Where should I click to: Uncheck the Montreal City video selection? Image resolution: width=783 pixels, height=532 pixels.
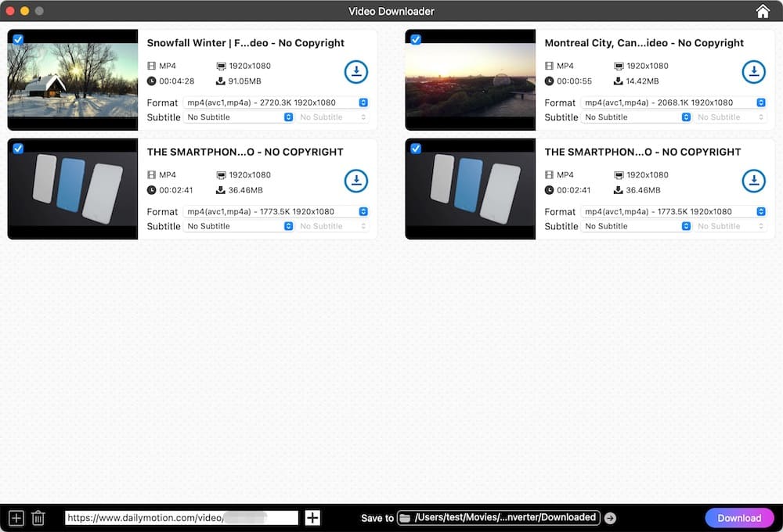click(415, 39)
